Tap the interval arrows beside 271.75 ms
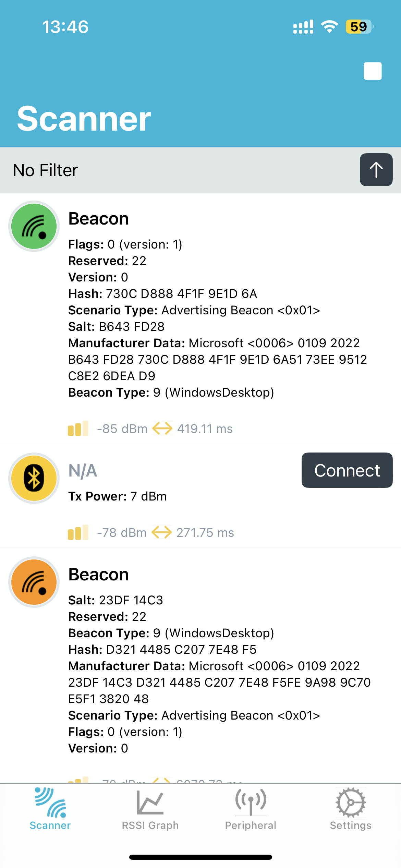 pos(161,532)
